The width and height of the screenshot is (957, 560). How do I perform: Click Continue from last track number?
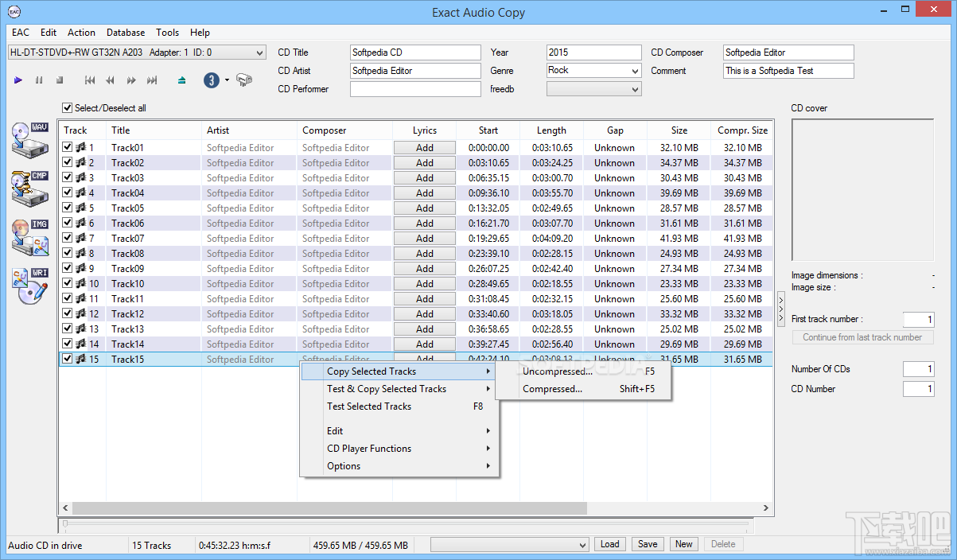click(x=862, y=337)
